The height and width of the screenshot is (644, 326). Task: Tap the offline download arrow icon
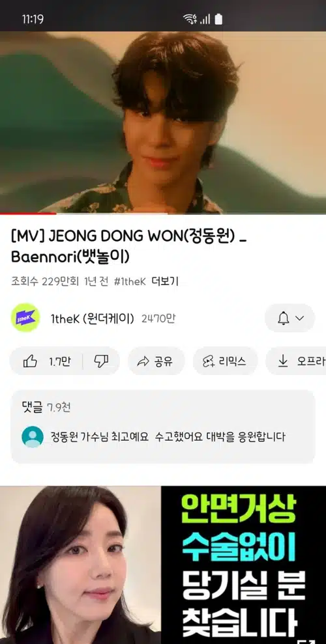point(283,361)
